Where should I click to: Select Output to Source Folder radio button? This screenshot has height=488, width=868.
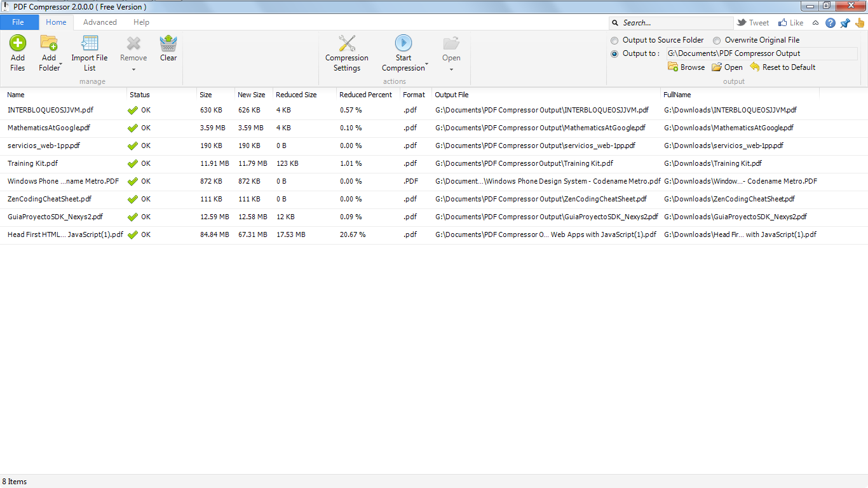tap(614, 40)
